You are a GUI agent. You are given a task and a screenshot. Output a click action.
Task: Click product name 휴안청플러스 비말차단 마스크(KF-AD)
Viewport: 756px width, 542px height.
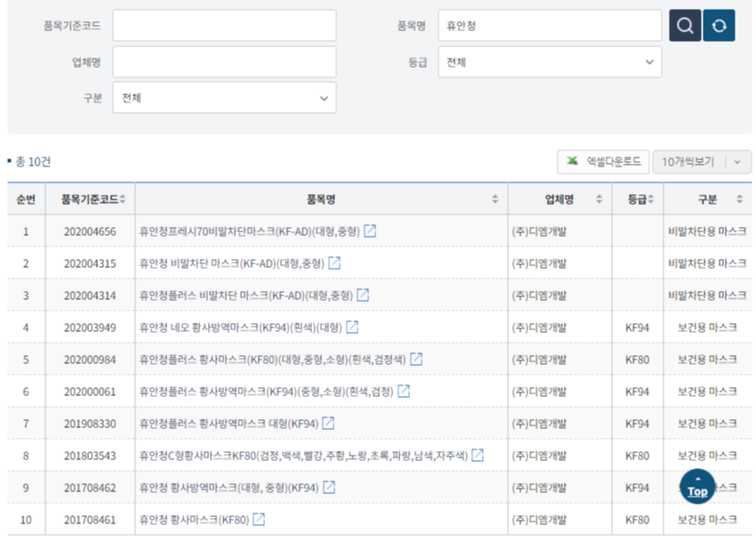click(245, 295)
